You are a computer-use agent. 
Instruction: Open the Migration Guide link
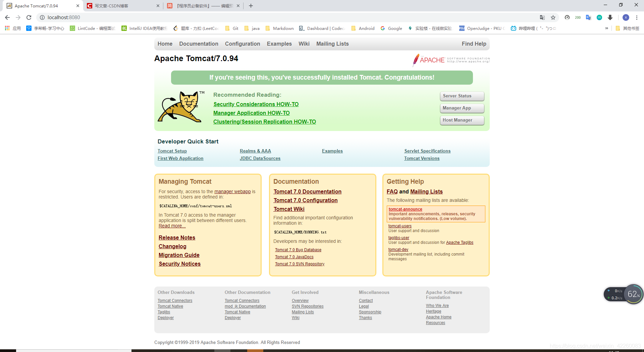click(x=179, y=255)
